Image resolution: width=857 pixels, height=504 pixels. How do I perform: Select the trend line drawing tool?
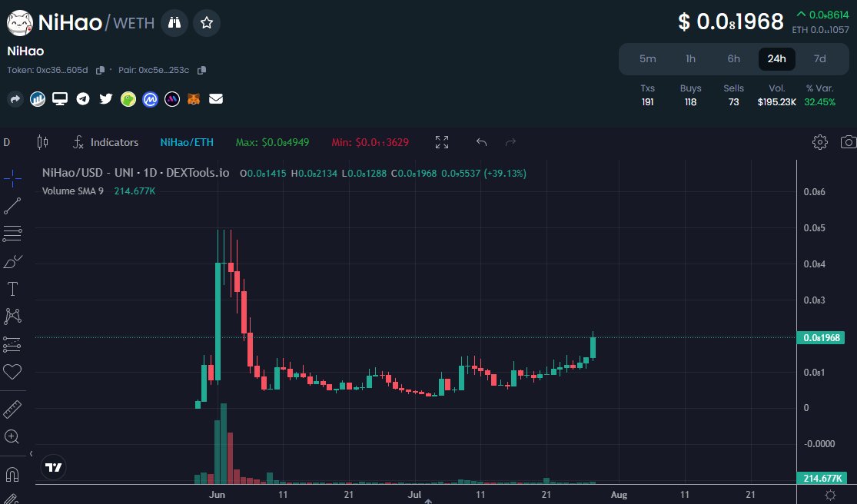click(12, 206)
